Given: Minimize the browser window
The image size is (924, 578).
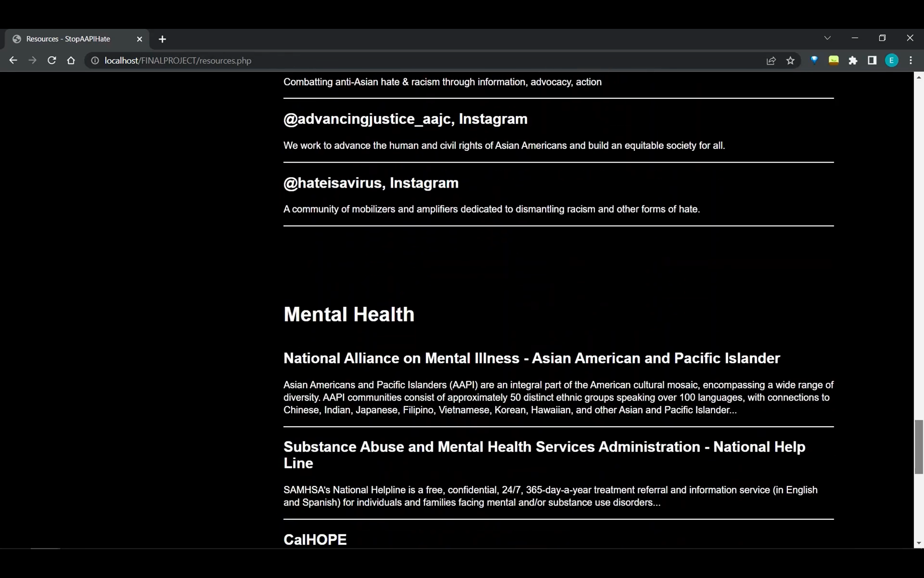Looking at the screenshot, I should point(855,38).
